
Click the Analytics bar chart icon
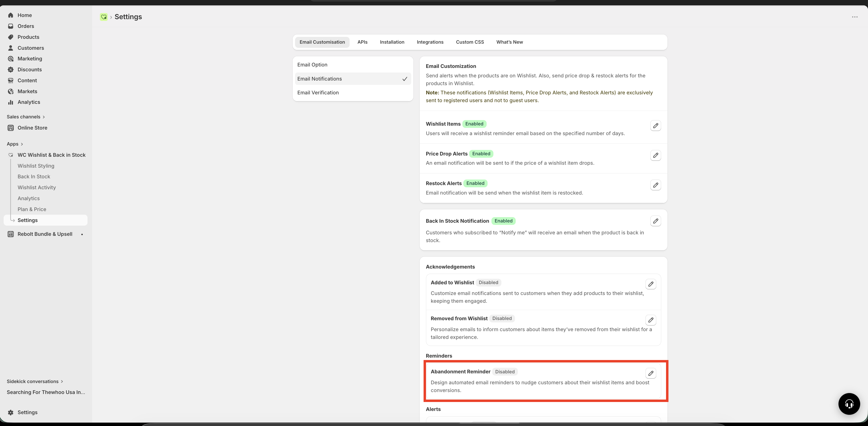click(11, 102)
